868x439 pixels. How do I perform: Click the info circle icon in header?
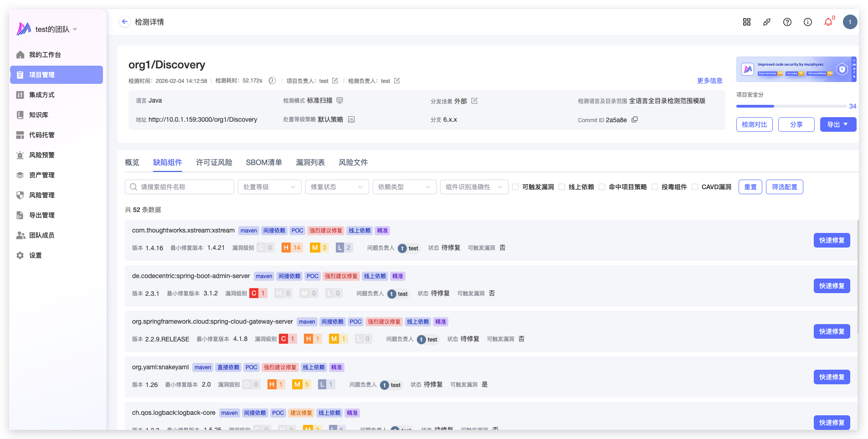tap(807, 22)
